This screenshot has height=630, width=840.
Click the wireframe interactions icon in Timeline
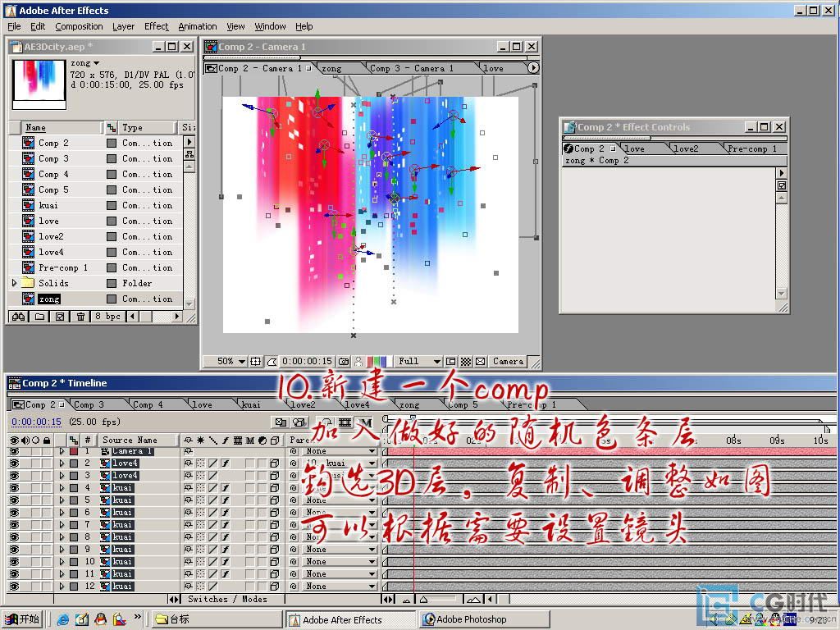(x=281, y=422)
